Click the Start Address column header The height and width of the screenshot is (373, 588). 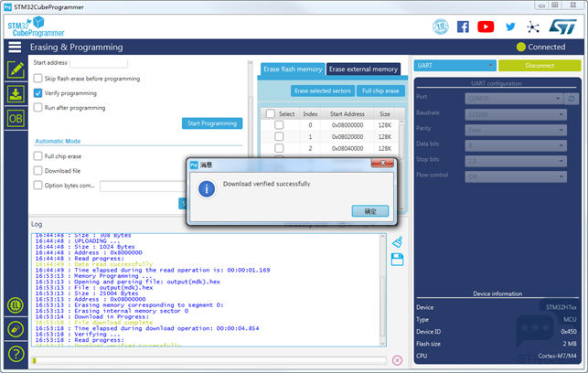tap(347, 114)
